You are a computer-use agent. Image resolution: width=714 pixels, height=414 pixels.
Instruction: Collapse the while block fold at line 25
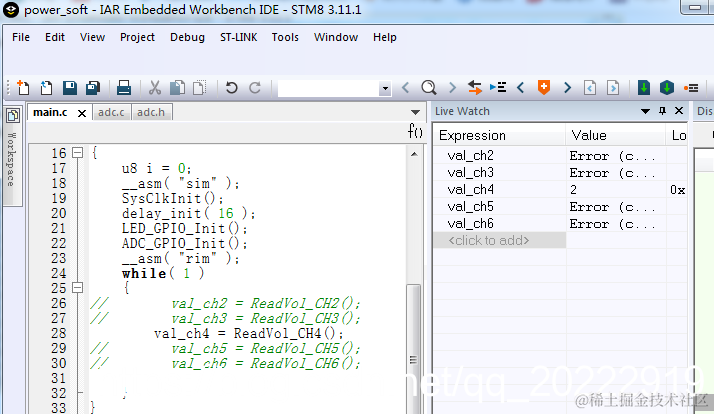(x=78, y=288)
